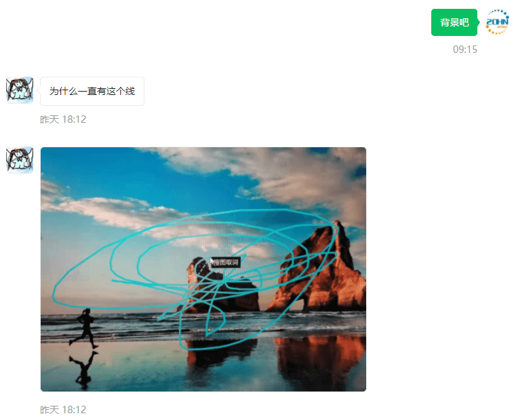Click the runner's reflection on wet sand

[x=83, y=369]
